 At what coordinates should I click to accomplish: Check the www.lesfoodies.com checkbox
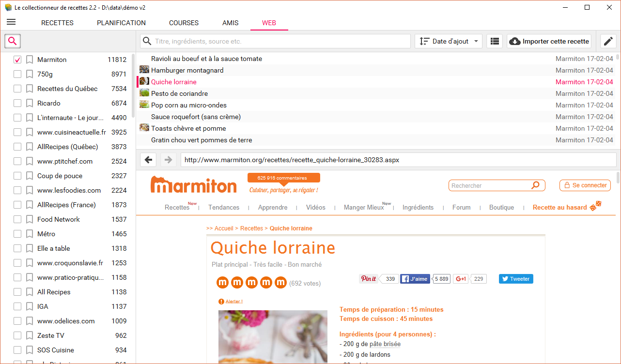[x=17, y=190]
